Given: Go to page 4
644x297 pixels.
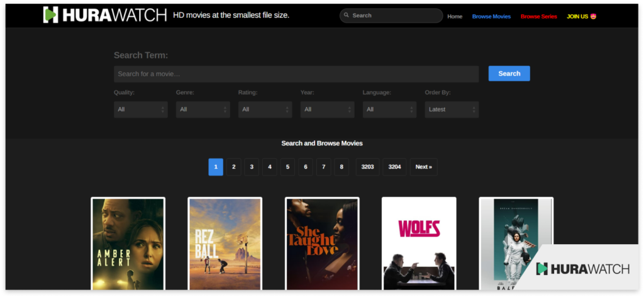Looking at the screenshot, I should (x=269, y=167).
